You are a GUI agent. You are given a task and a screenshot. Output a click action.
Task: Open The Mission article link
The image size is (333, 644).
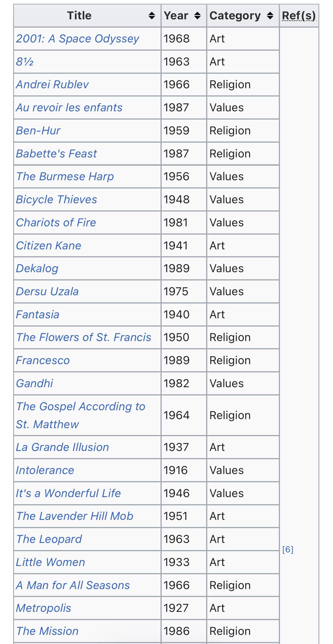tap(47, 631)
